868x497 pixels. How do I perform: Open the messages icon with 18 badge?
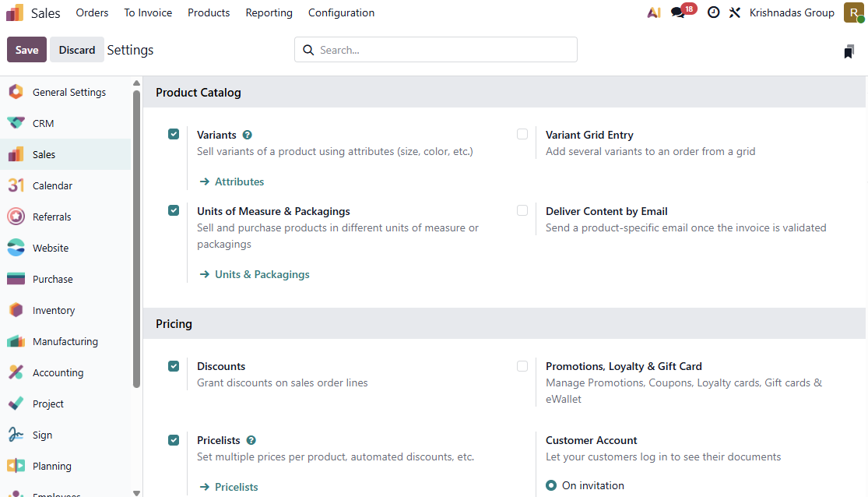click(x=678, y=12)
